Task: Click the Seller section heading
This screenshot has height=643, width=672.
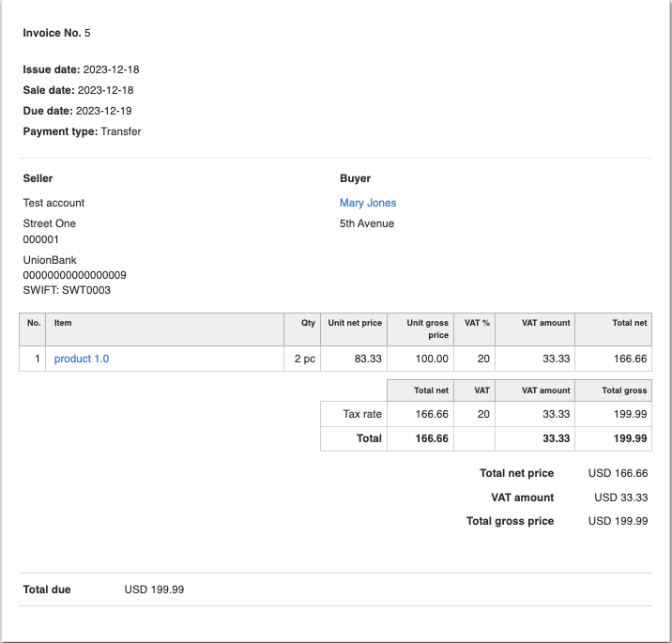Action: point(38,178)
